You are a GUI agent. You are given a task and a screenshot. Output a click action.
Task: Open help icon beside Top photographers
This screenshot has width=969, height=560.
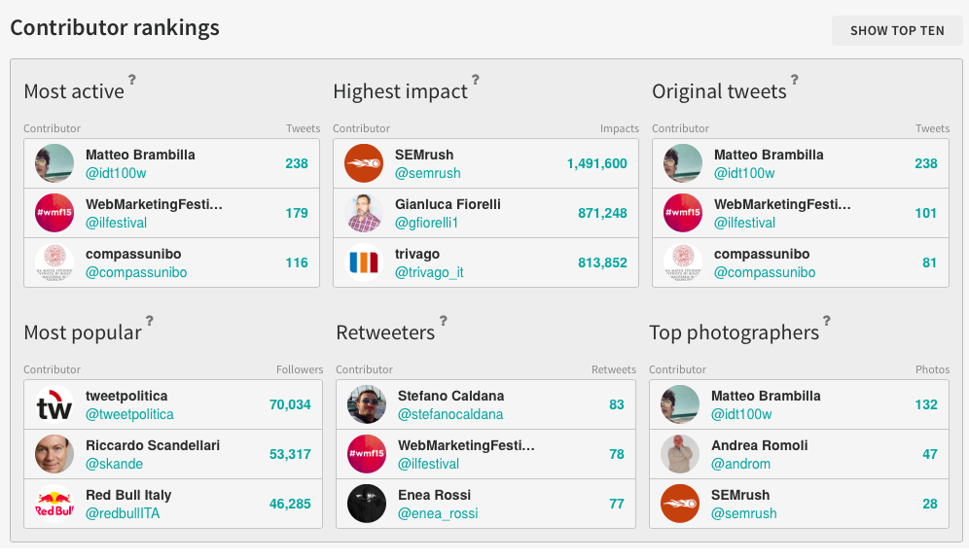click(826, 321)
